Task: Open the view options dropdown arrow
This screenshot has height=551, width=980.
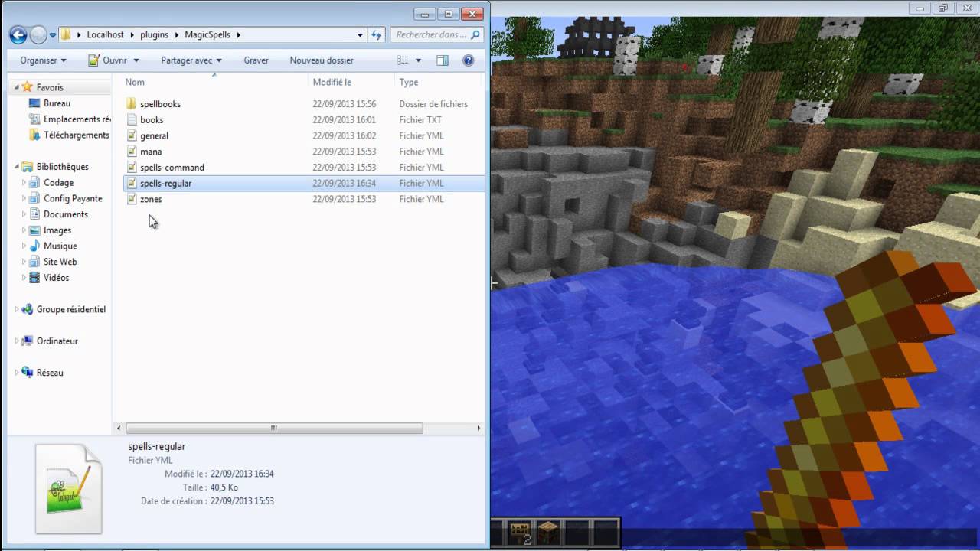Action: 418,60
